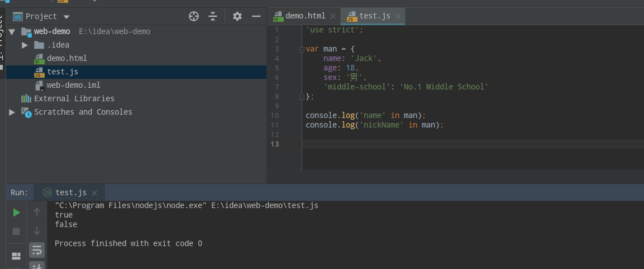Viewport: 644px width, 269px height.
Task: Click the Node.js icon on Run tab
Action: tap(47, 192)
